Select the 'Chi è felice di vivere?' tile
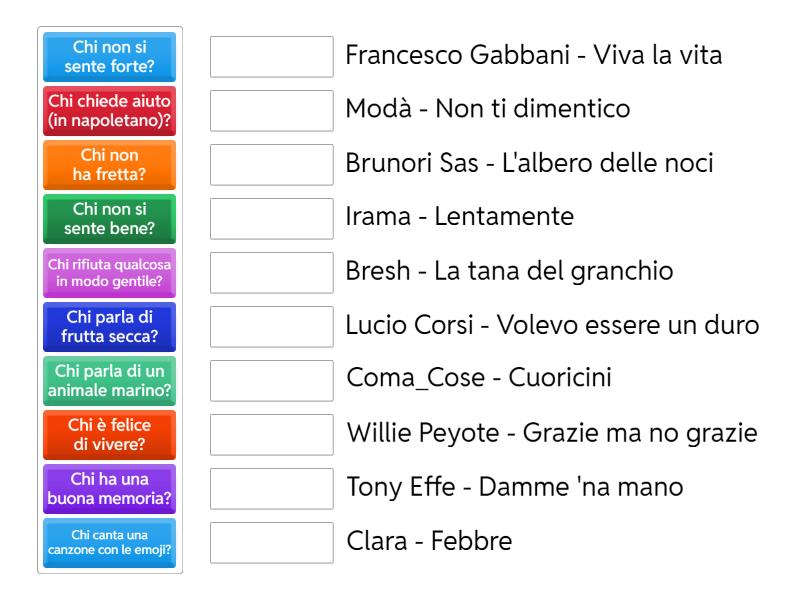 [x=110, y=435]
